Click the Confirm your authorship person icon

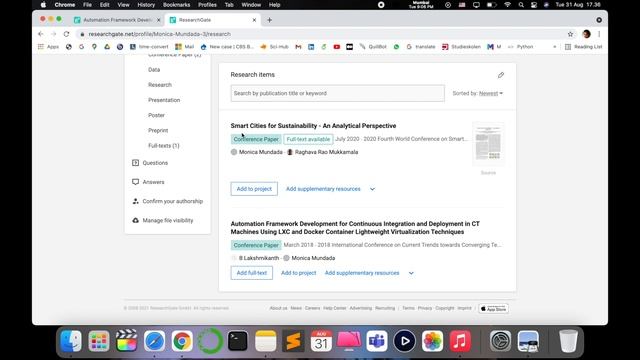click(x=136, y=201)
